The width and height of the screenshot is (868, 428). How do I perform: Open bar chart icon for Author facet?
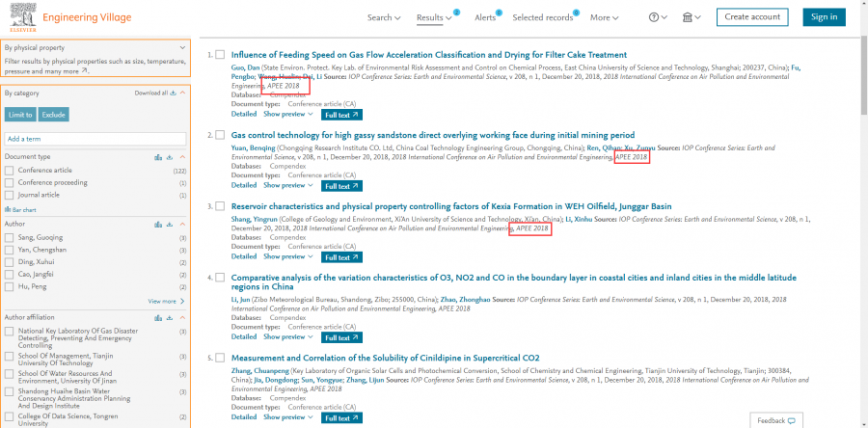[x=158, y=225]
